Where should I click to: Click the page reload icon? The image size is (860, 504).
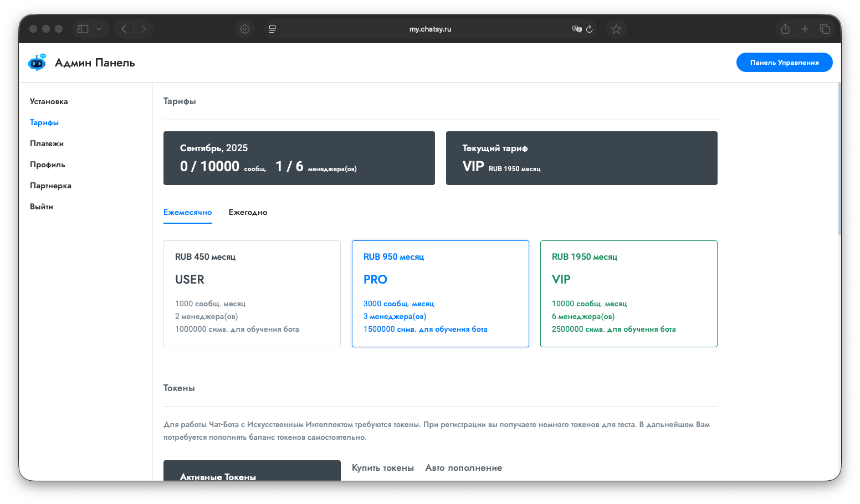point(590,29)
